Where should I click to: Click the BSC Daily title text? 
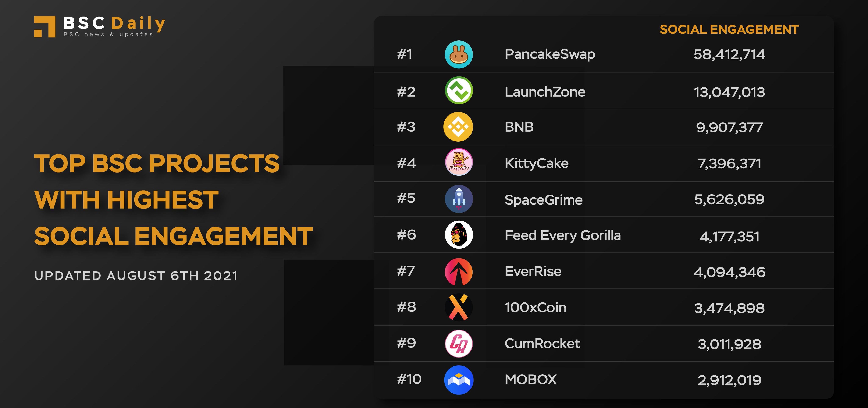(114, 23)
